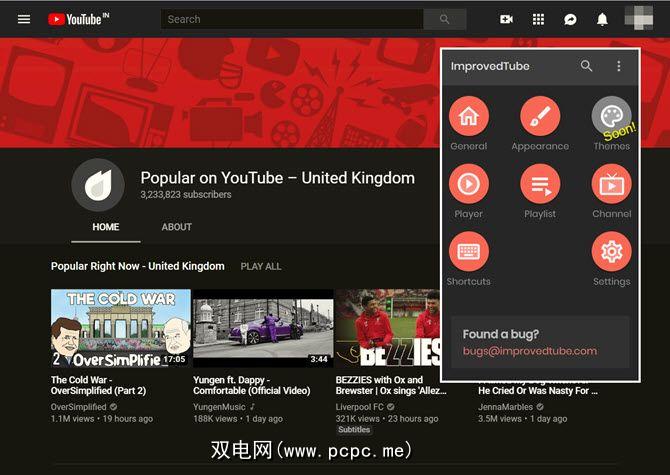
Task: Open ImprovedTube Appearance settings
Action: [x=540, y=116]
